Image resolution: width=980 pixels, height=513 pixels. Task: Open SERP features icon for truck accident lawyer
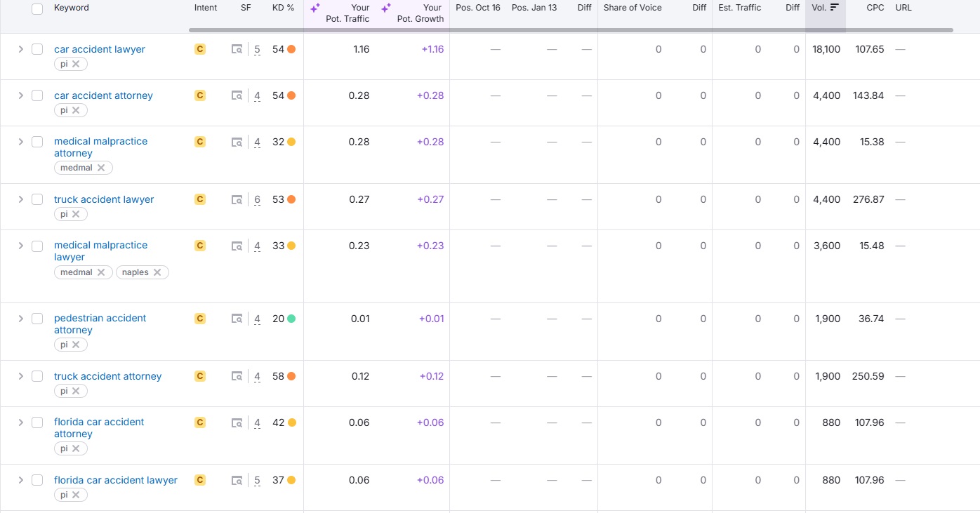237,199
